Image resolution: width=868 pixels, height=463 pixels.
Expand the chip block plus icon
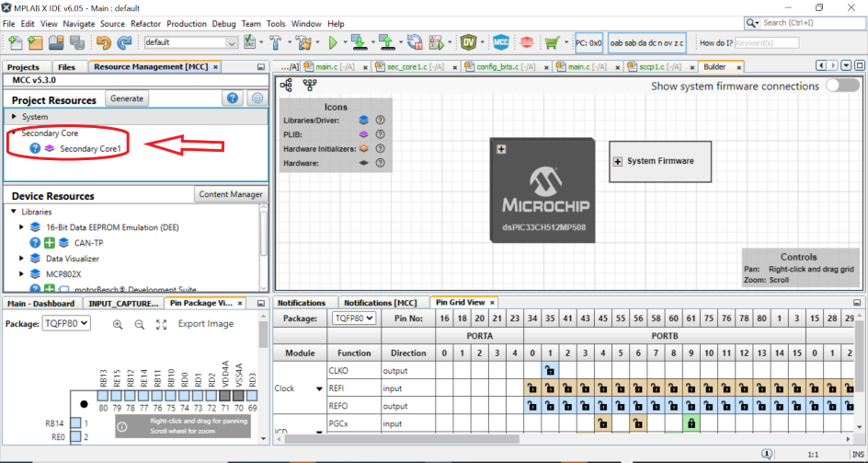click(x=501, y=149)
